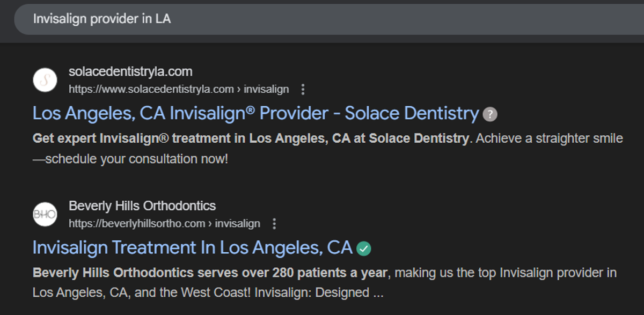Click the Solace Dentistry favicon icon
Image resolution: width=644 pixels, height=315 pixels.
coord(45,80)
